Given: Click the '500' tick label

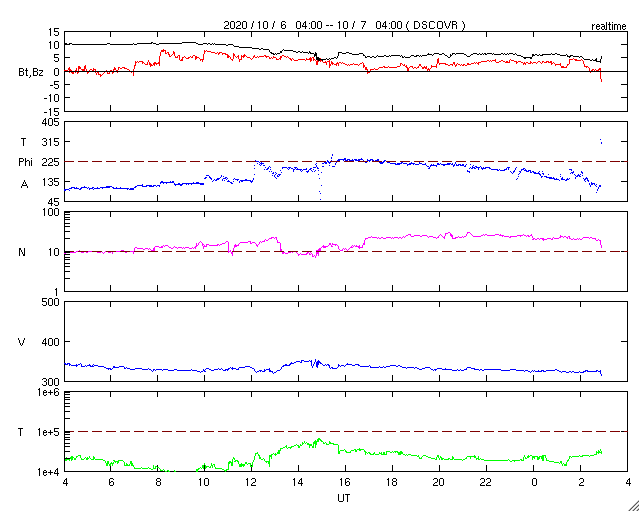Looking at the screenshot, I should 51,303.
